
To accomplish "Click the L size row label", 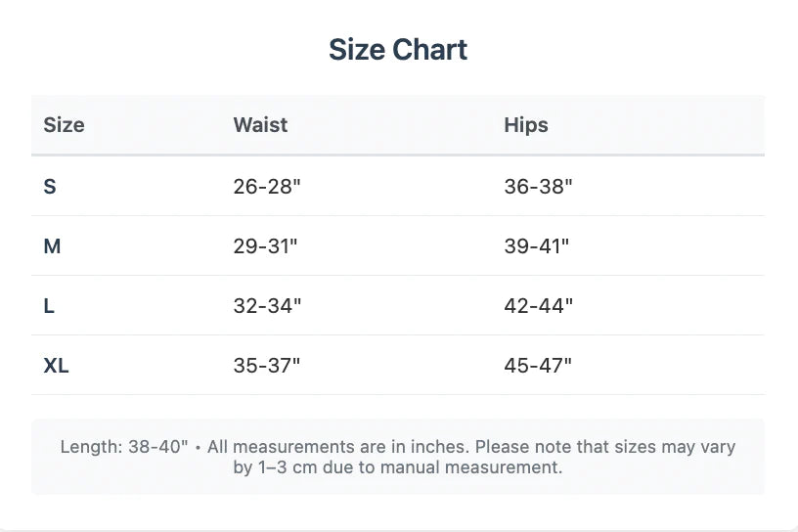I will tap(50, 306).
